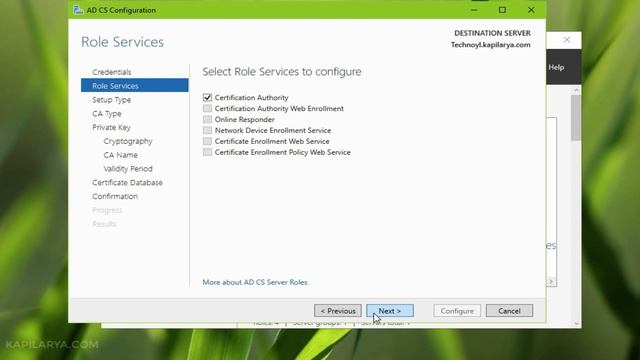Click the AD CS Configuration title bar icon
640x360 pixels.
tap(78, 10)
